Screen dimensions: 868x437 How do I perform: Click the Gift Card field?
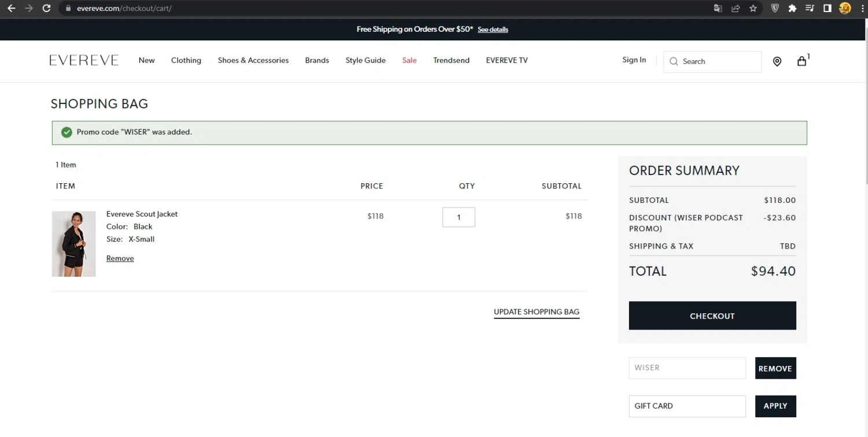click(x=687, y=406)
